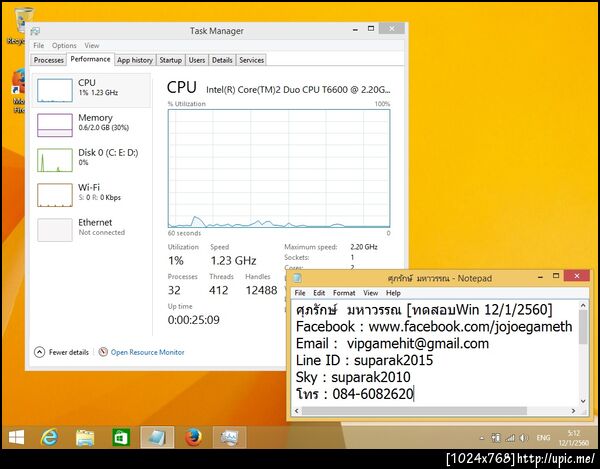Open the Startup tab
The height and width of the screenshot is (469, 600).
(171, 60)
